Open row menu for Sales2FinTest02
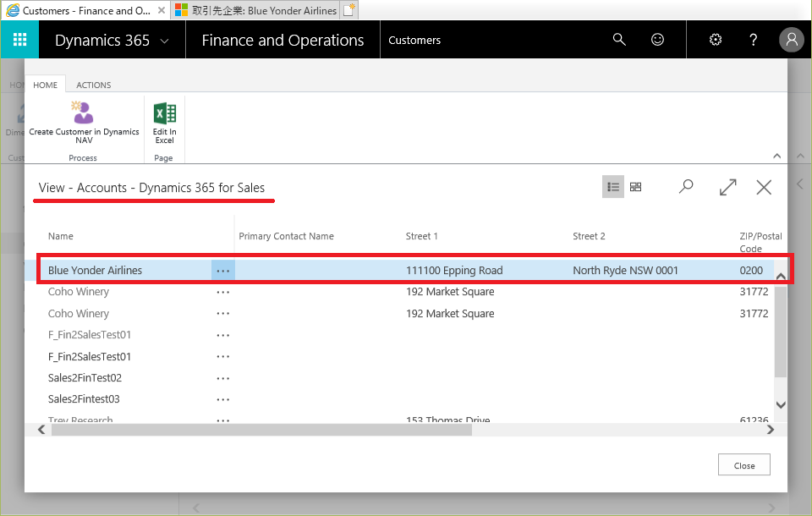This screenshot has width=812, height=516. [x=223, y=378]
